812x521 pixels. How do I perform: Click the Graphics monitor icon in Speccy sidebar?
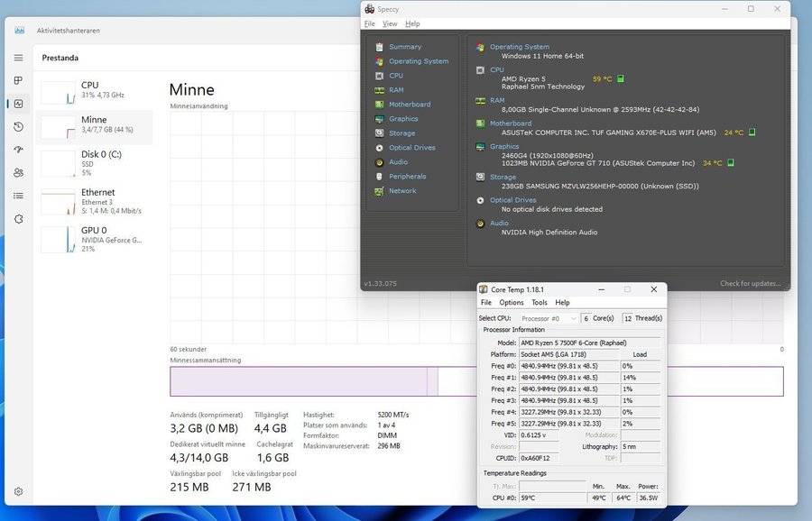pos(379,119)
